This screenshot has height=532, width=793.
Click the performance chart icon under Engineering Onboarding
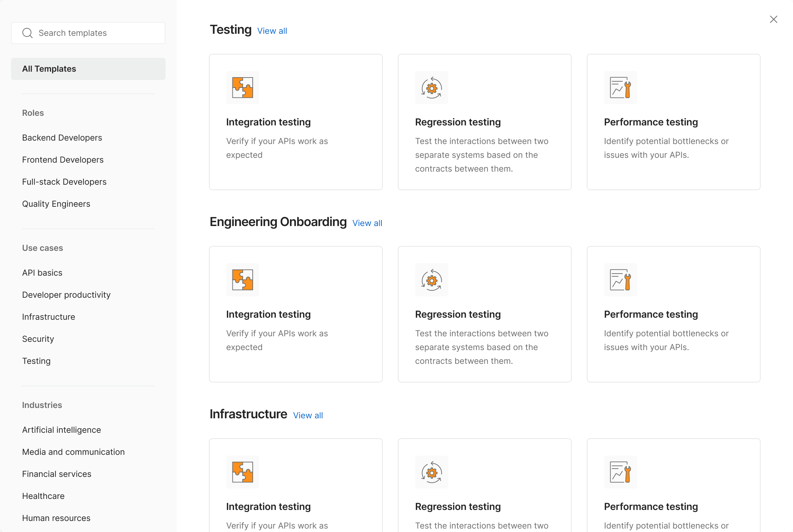[x=620, y=280]
